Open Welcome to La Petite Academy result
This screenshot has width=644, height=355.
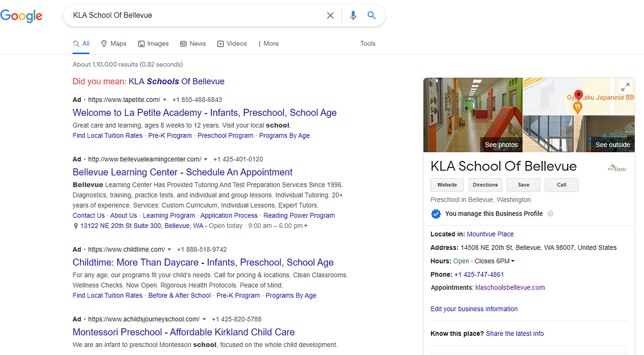(x=204, y=113)
